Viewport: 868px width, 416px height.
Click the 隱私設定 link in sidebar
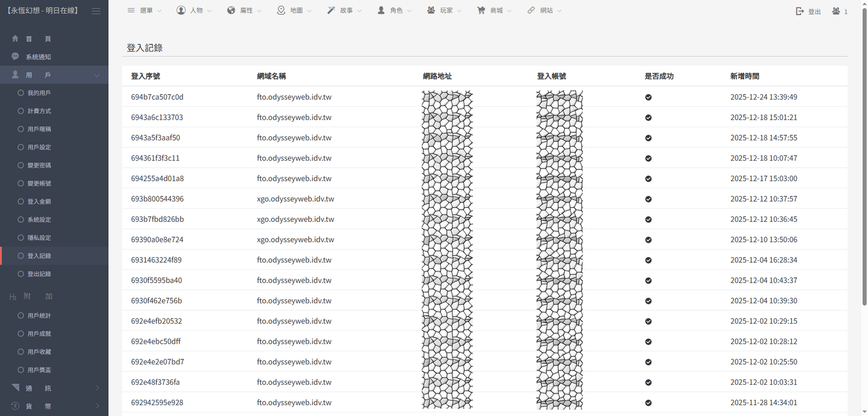point(39,238)
